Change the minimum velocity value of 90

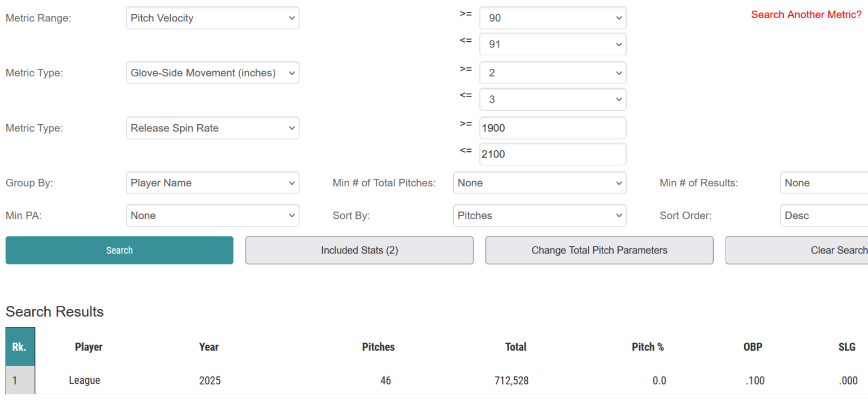(x=552, y=18)
